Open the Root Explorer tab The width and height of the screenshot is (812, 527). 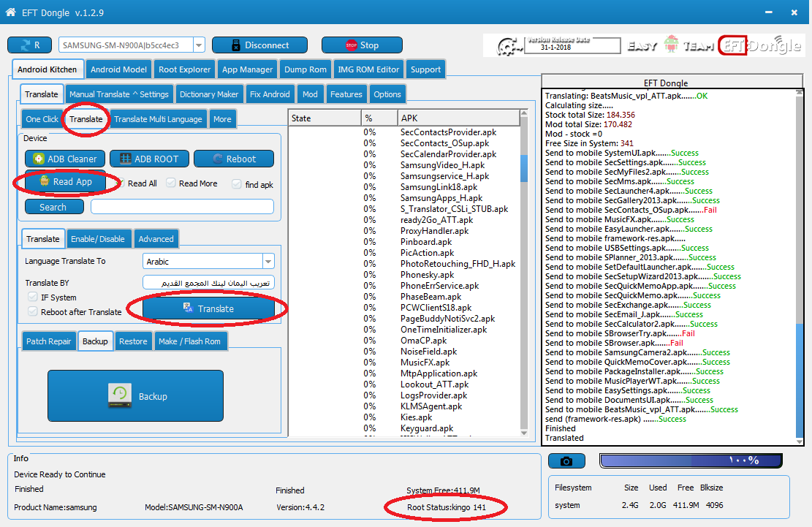click(x=184, y=69)
